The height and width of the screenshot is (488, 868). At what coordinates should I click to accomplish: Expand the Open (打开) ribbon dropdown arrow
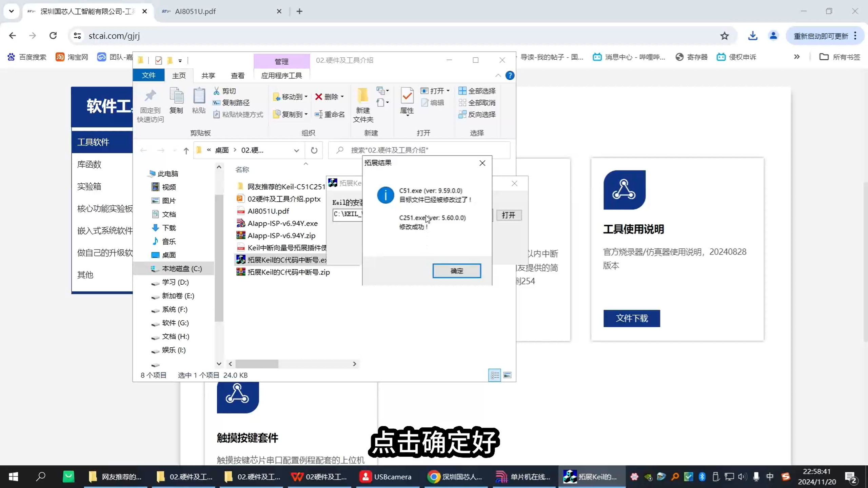[448, 91]
